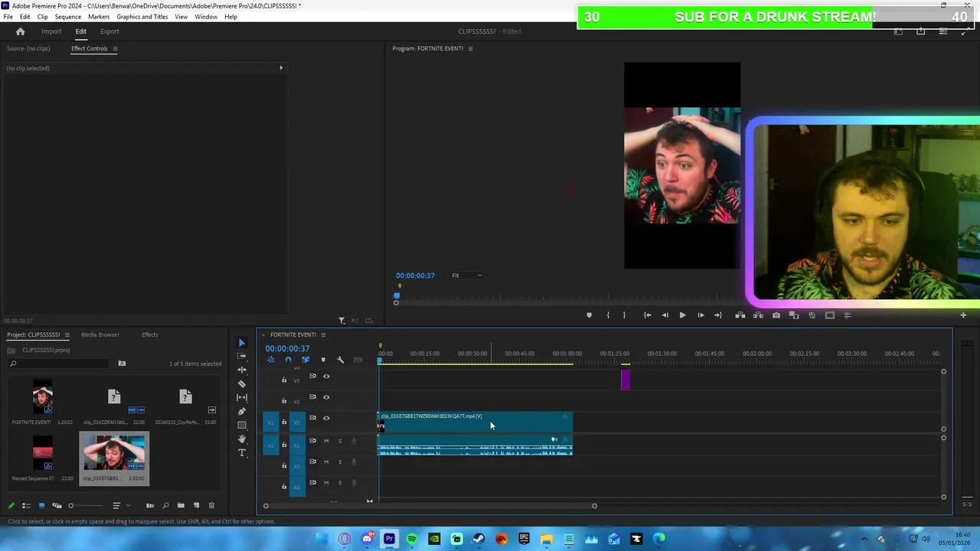The image size is (980, 551).
Task: Expand the no clip selected arrow
Action: [280, 68]
